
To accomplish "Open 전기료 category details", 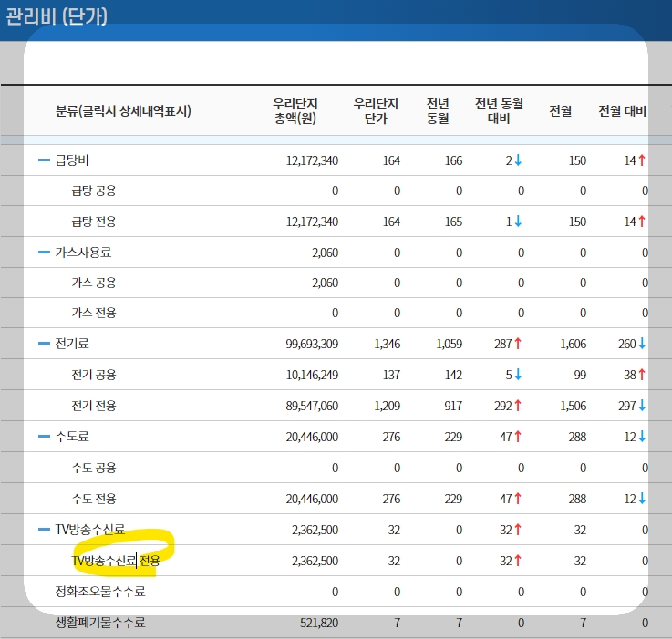I will tap(71, 344).
